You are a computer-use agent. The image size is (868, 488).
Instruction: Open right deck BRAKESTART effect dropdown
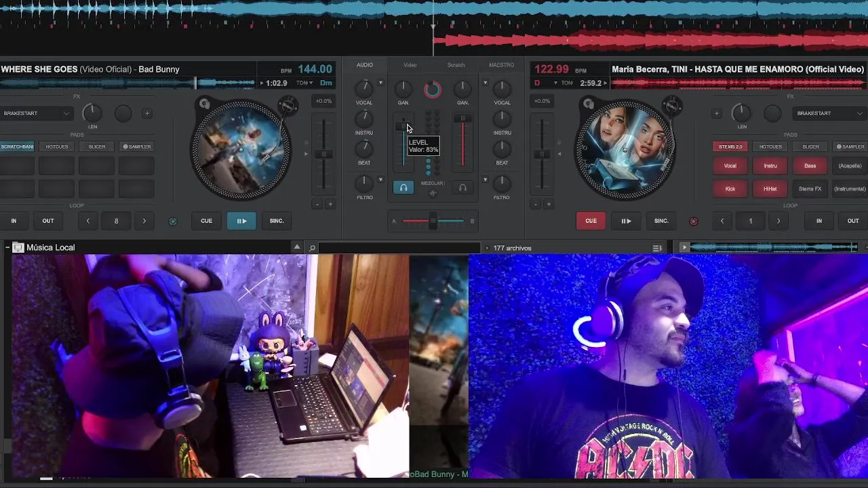[x=831, y=113]
